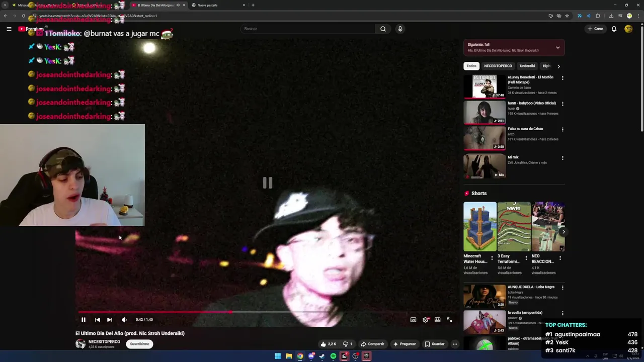Skip to the previous video
The image size is (644, 362).
pos(98,319)
